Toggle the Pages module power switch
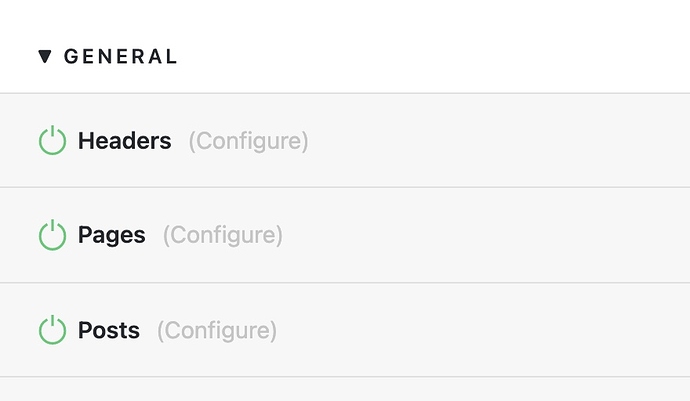Screen dimensions: 690x401 tap(52, 235)
